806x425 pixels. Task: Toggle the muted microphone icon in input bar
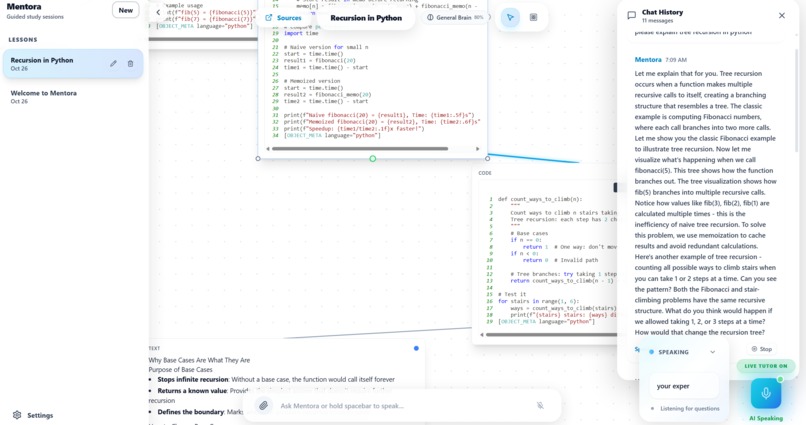click(x=540, y=405)
